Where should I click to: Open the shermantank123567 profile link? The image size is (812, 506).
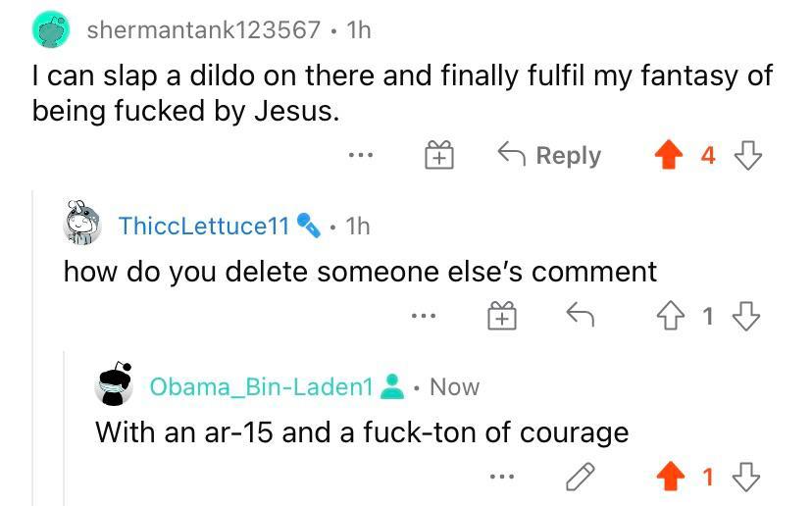click(x=203, y=30)
